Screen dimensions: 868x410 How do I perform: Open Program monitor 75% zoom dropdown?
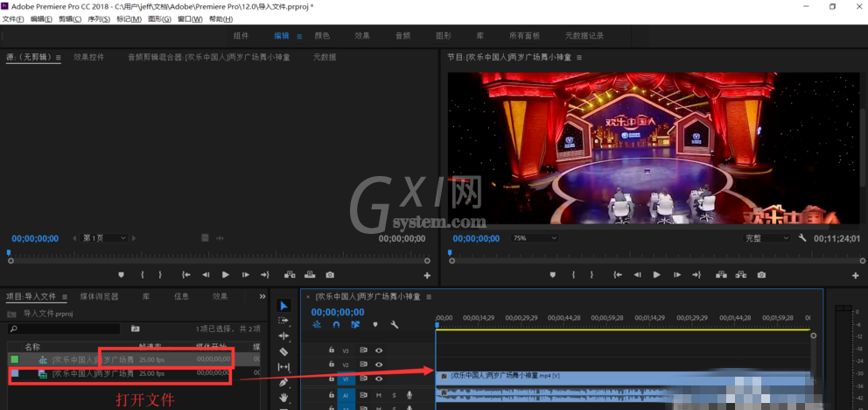click(535, 238)
